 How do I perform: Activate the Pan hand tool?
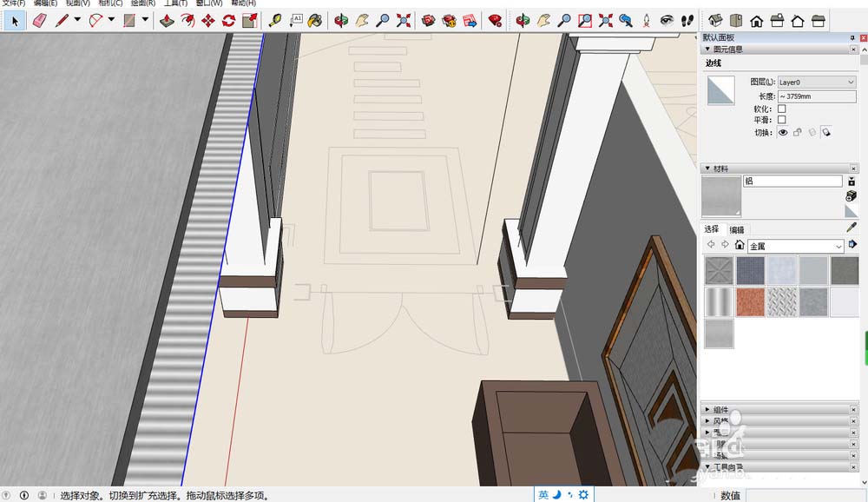[544, 19]
